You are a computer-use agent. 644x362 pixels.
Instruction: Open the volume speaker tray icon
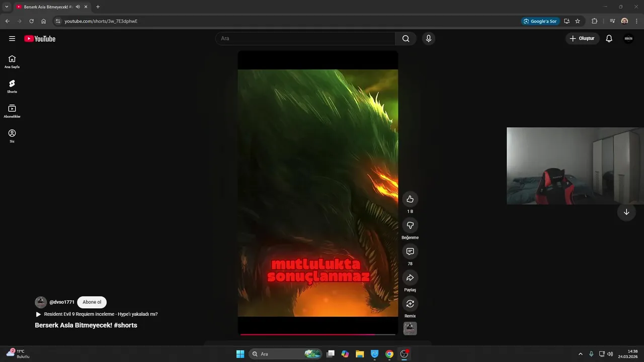610,354
